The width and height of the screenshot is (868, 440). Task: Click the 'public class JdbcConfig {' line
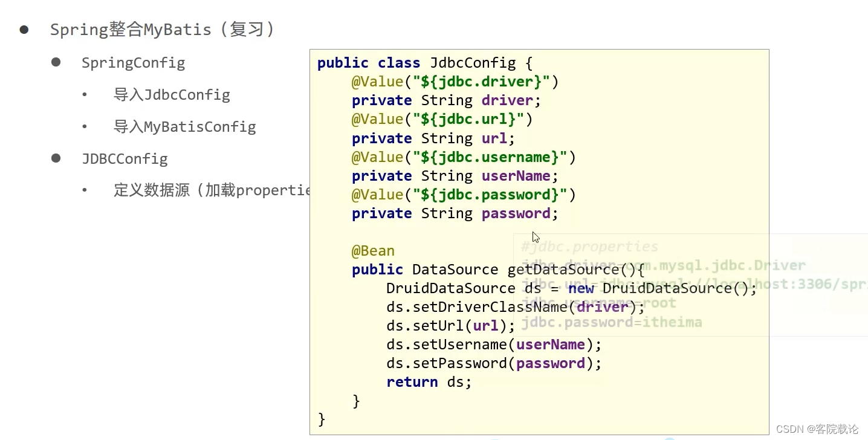click(x=425, y=63)
